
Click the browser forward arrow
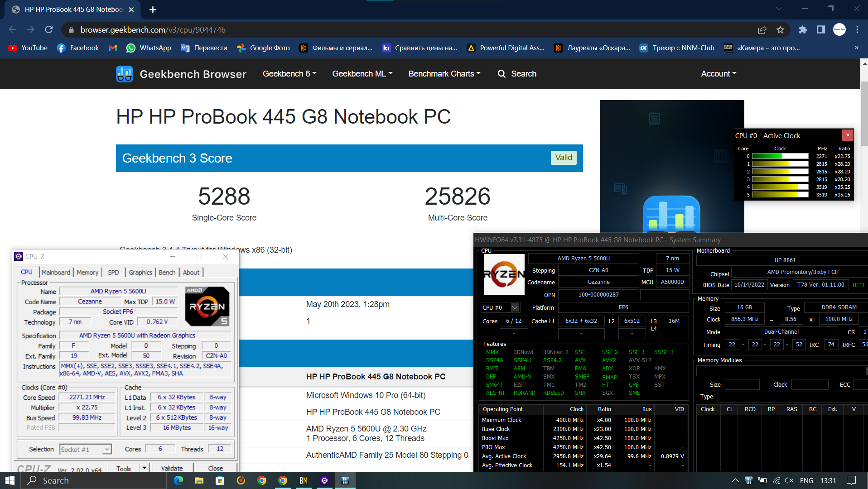pyautogui.click(x=30, y=29)
